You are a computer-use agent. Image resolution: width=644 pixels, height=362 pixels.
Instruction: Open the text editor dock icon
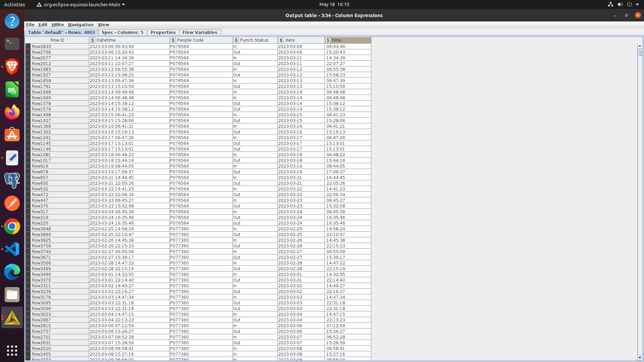[x=12, y=158]
